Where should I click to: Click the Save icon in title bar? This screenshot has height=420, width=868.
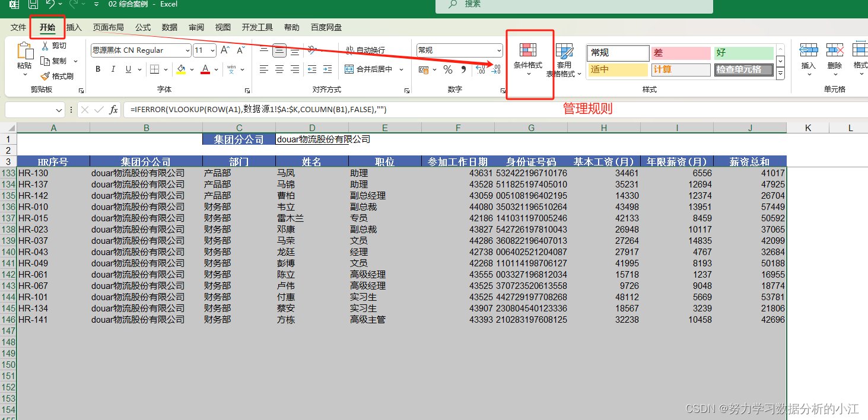tap(33, 4)
